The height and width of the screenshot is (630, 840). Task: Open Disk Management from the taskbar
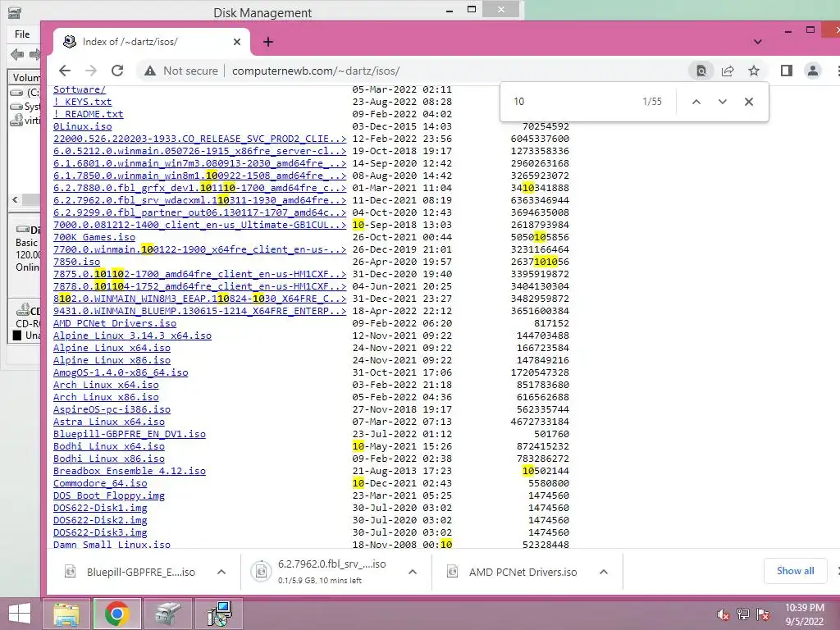point(167,614)
